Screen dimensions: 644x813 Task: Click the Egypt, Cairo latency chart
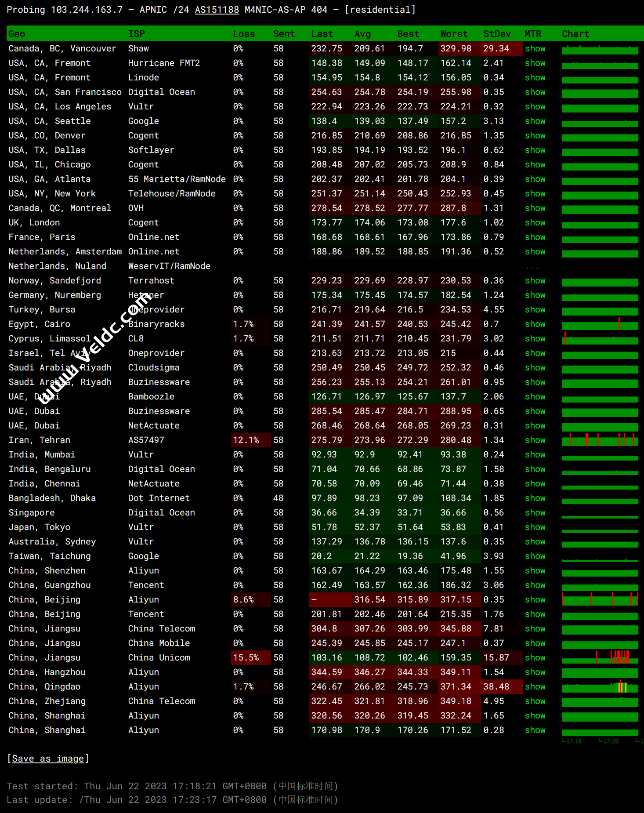(x=600, y=324)
